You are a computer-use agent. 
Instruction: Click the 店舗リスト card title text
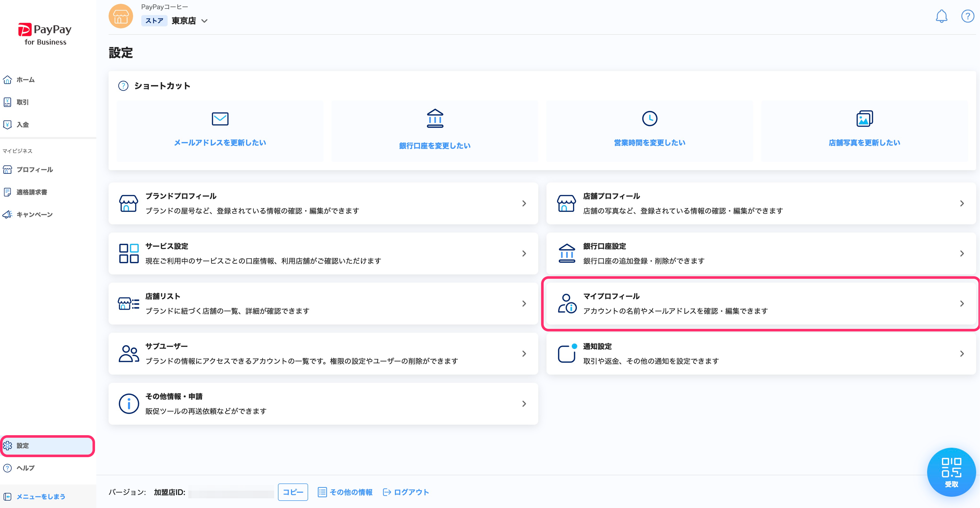162,296
